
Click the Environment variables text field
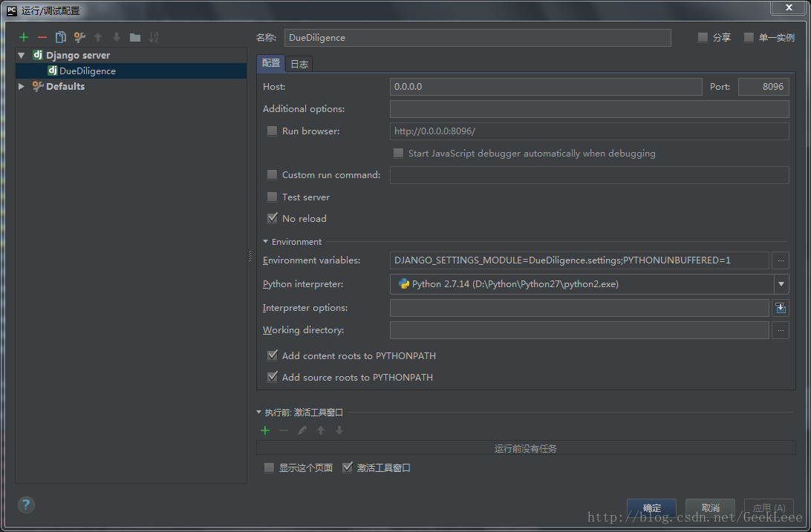coord(579,260)
